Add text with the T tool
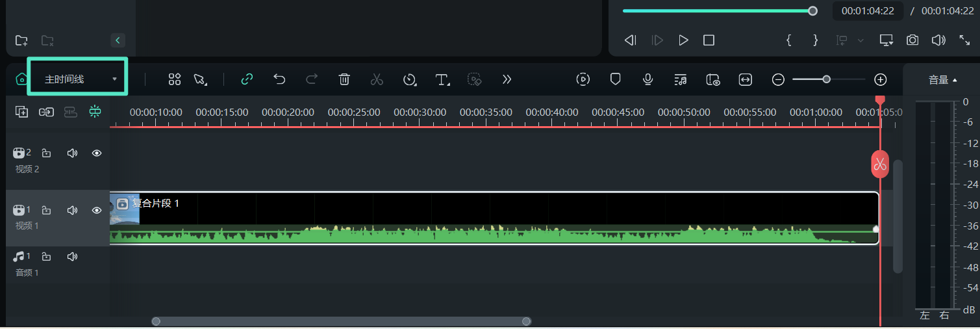Image resolution: width=980 pixels, height=329 pixels. coord(442,79)
